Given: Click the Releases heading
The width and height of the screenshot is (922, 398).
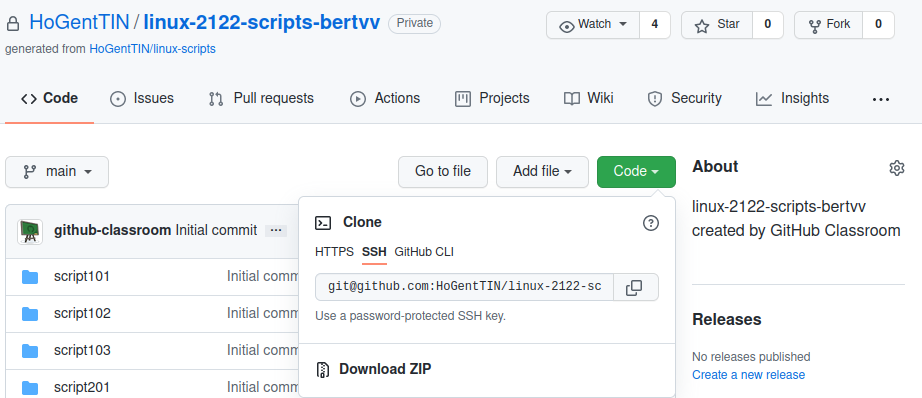Looking at the screenshot, I should 727,319.
